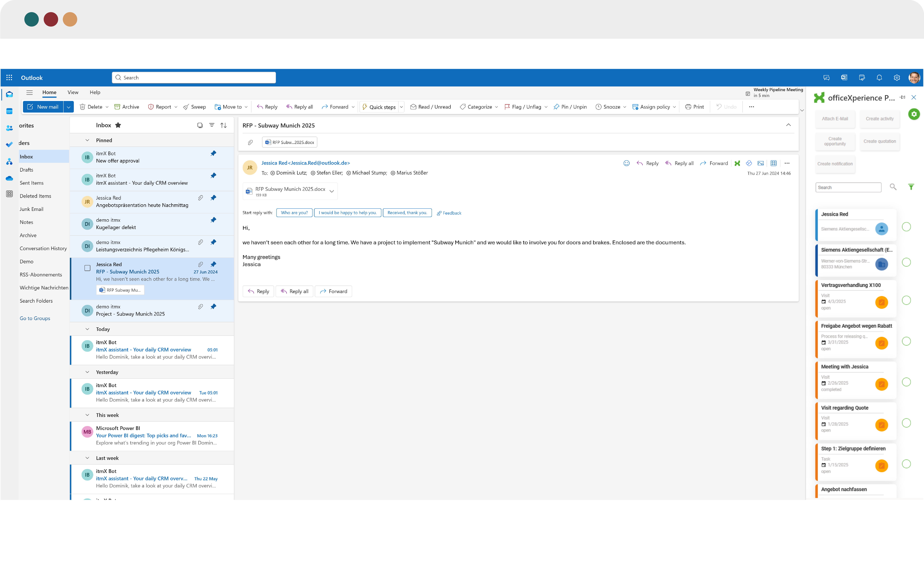Screen dimensions: 924x566
Task: Collapse the Today group
Action: (87, 329)
